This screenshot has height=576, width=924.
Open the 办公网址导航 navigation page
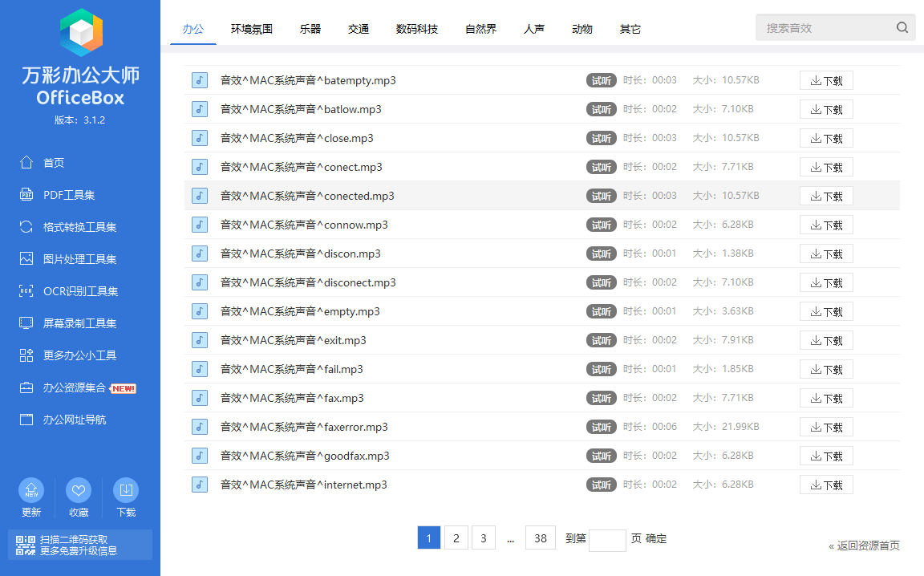(62, 419)
